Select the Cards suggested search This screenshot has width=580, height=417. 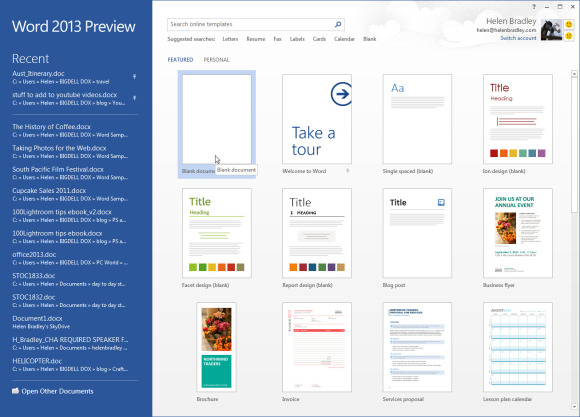[x=319, y=39]
